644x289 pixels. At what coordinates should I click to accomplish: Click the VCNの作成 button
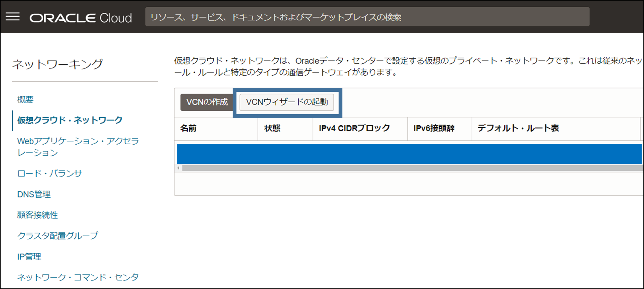pyautogui.click(x=207, y=102)
